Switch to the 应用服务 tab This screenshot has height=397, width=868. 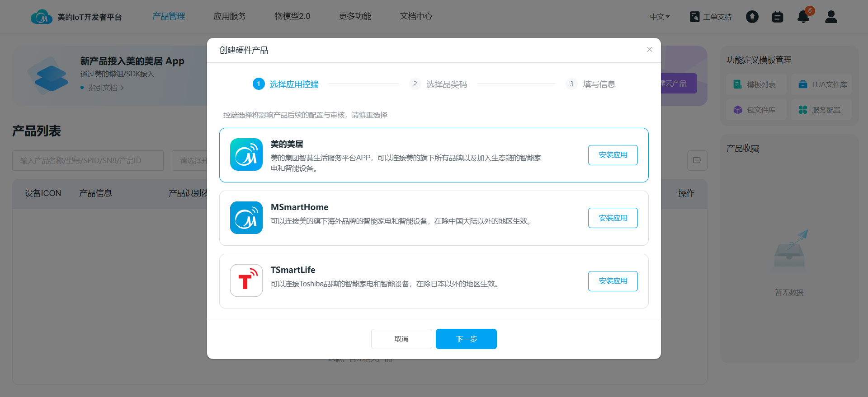click(x=230, y=16)
